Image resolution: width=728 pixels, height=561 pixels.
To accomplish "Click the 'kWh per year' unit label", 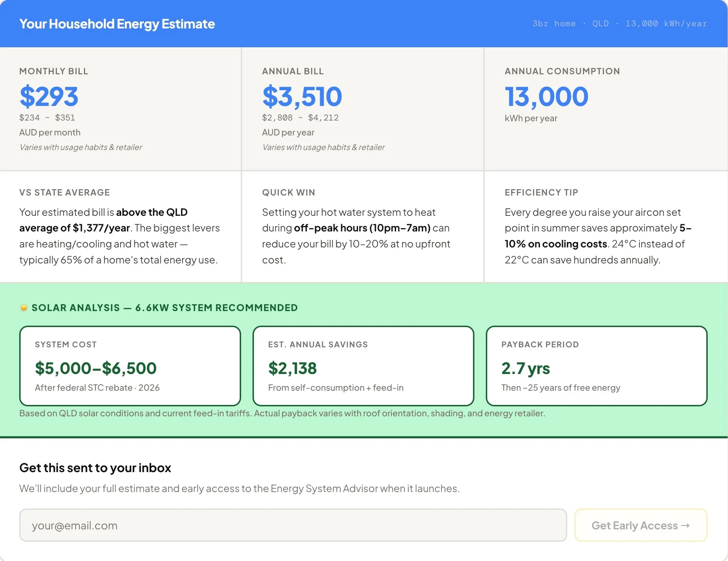I will tap(531, 118).
